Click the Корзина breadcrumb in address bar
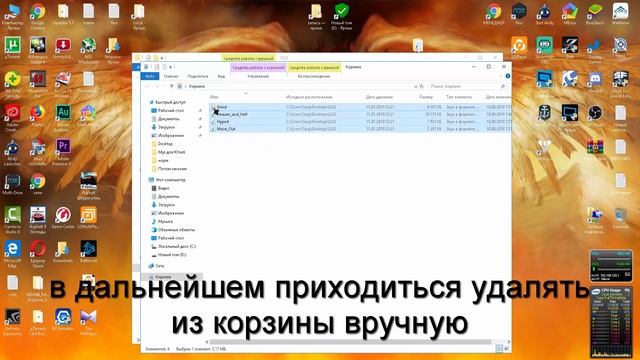This screenshot has width=640, height=360. 197,86
